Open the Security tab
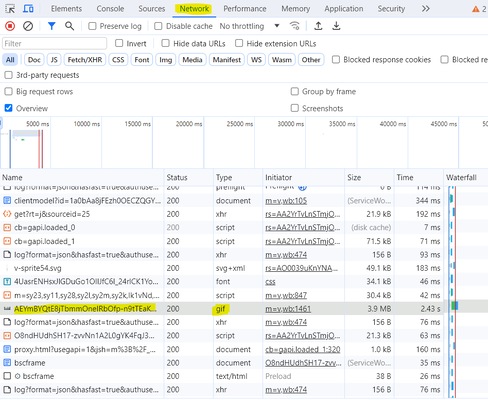The width and height of the screenshot is (488, 400). (x=391, y=9)
